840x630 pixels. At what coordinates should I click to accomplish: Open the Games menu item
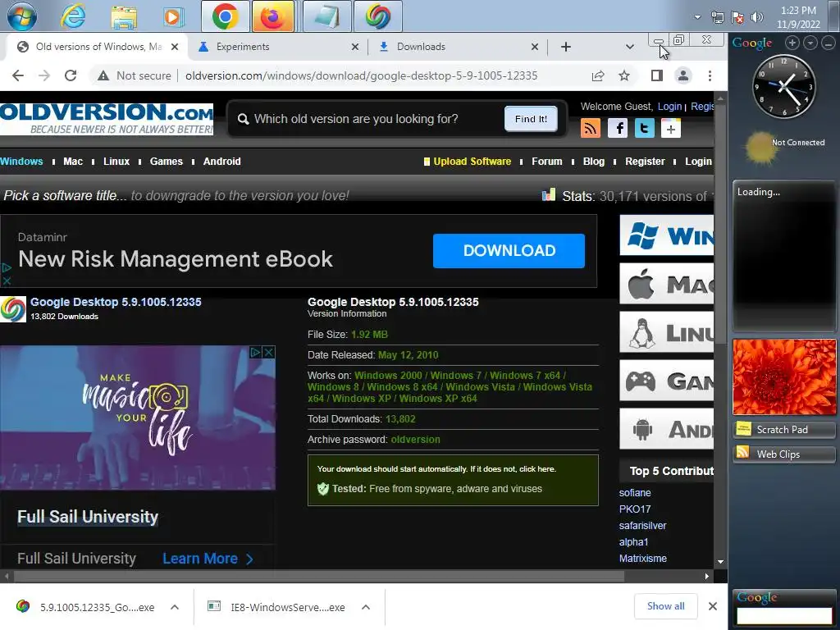(x=166, y=162)
